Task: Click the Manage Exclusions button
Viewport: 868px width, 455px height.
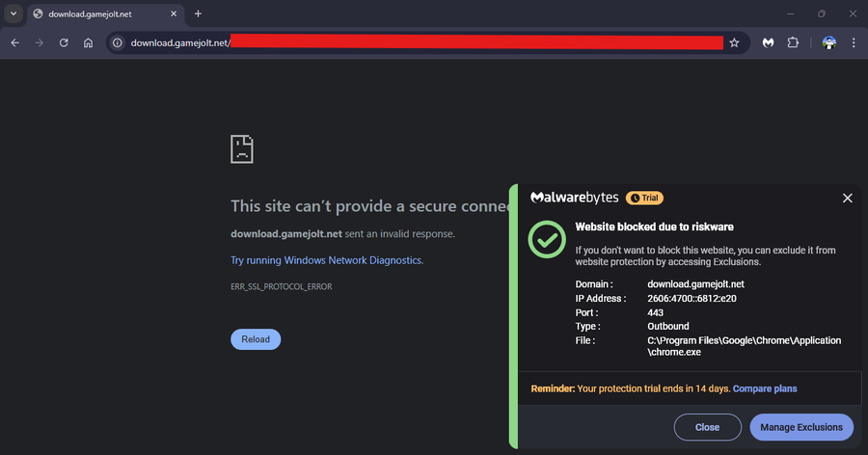Action: [x=801, y=427]
